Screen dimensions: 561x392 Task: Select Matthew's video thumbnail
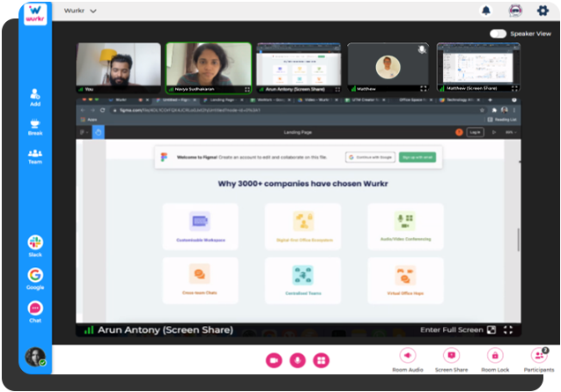pyautogui.click(x=388, y=67)
